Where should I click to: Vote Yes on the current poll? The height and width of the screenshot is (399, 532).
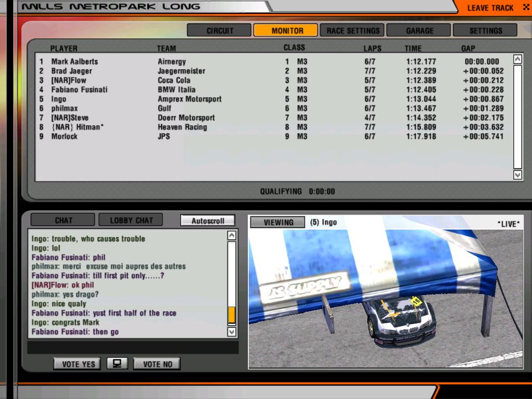coord(78,364)
